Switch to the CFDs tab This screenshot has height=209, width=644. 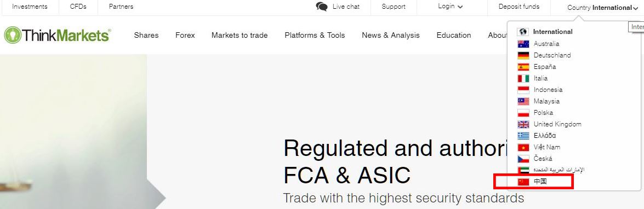pos(78,7)
